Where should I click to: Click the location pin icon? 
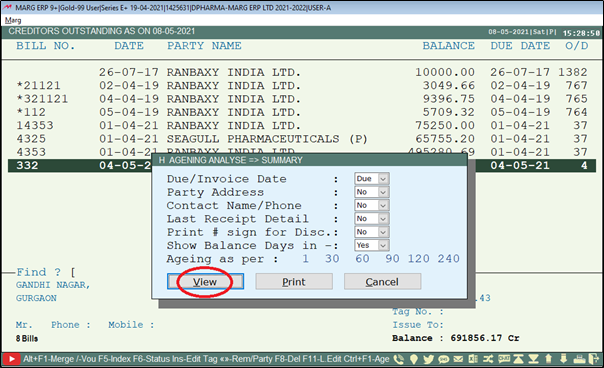[x=414, y=359]
